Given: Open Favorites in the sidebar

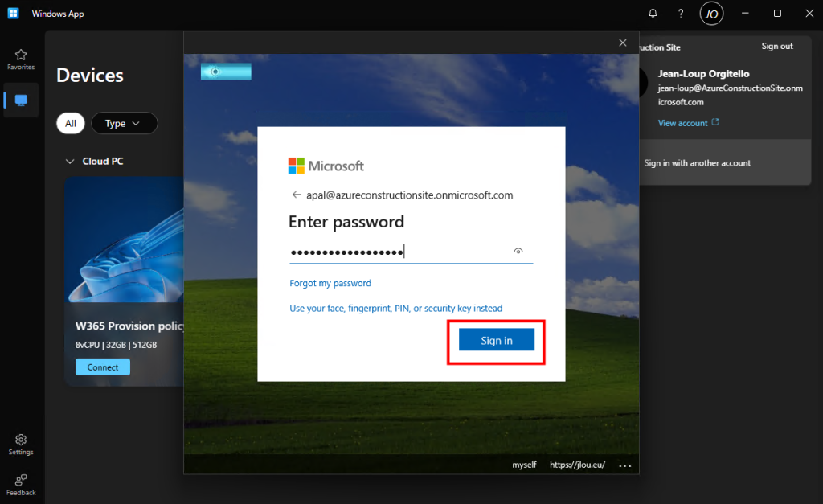Looking at the screenshot, I should point(21,59).
